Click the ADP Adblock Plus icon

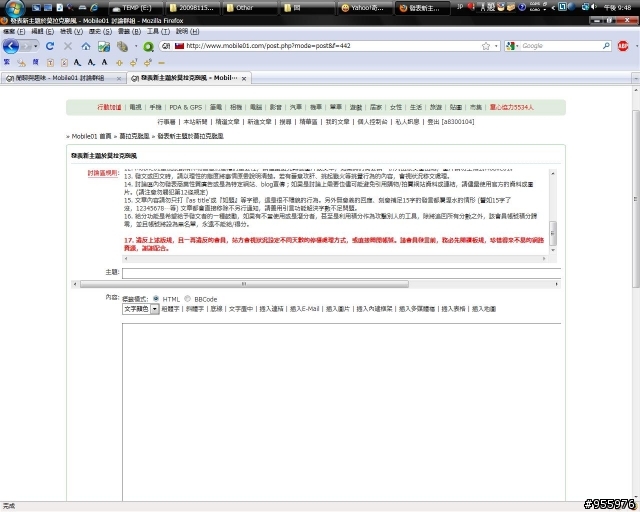point(623,46)
